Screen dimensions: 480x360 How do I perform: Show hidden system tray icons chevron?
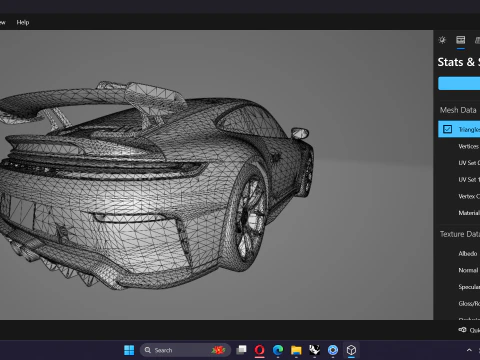469,350
